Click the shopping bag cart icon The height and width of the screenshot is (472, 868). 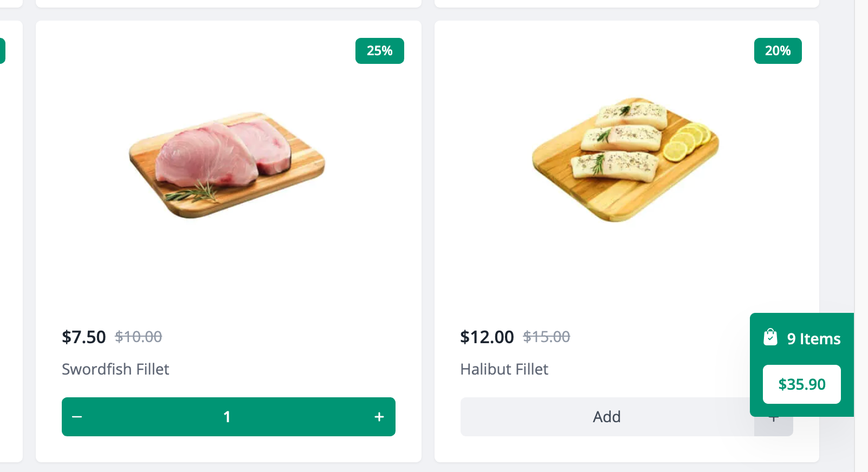click(x=770, y=337)
